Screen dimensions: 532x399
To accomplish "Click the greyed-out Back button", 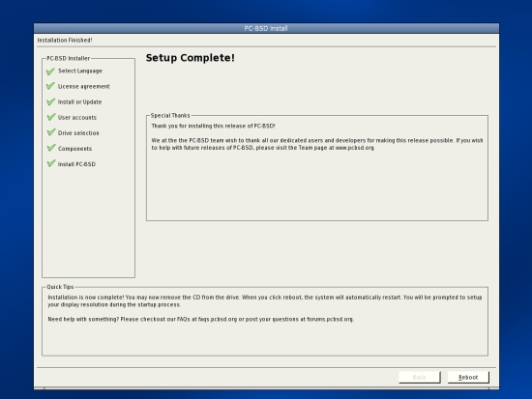I will pyautogui.click(x=420, y=378).
